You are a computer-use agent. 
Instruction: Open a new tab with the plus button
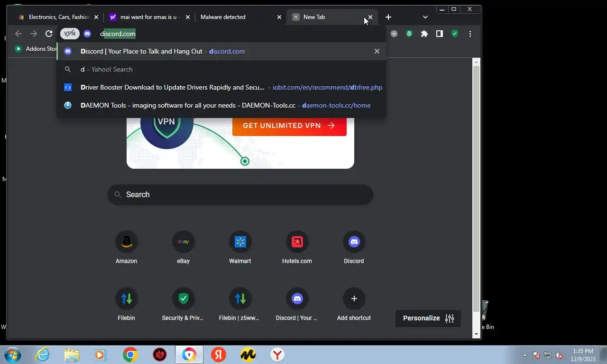(388, 17)
